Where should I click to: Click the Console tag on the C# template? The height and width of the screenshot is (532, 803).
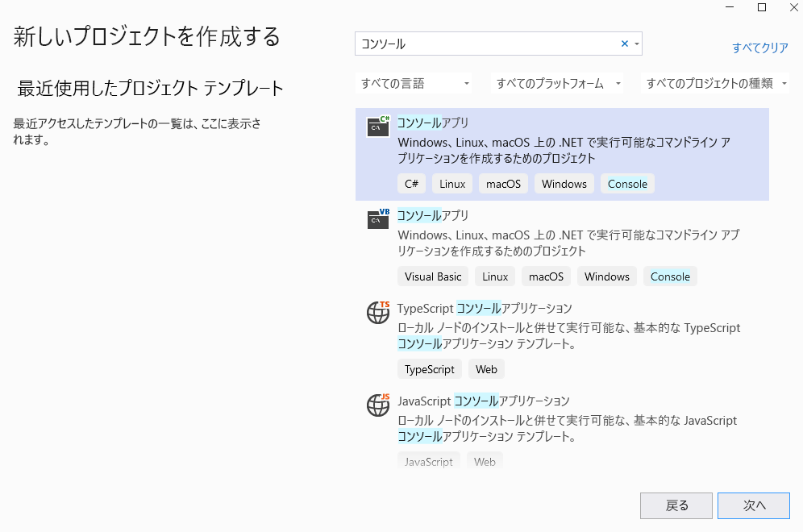627,184
